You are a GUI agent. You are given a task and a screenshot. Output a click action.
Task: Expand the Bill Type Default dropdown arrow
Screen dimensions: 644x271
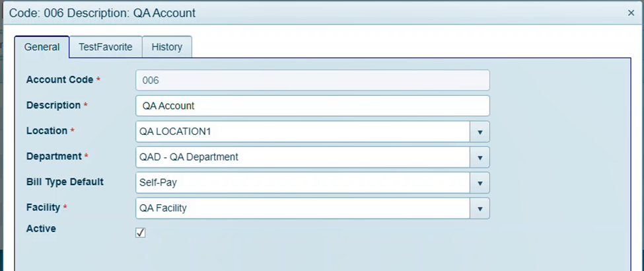pos(480,182)
